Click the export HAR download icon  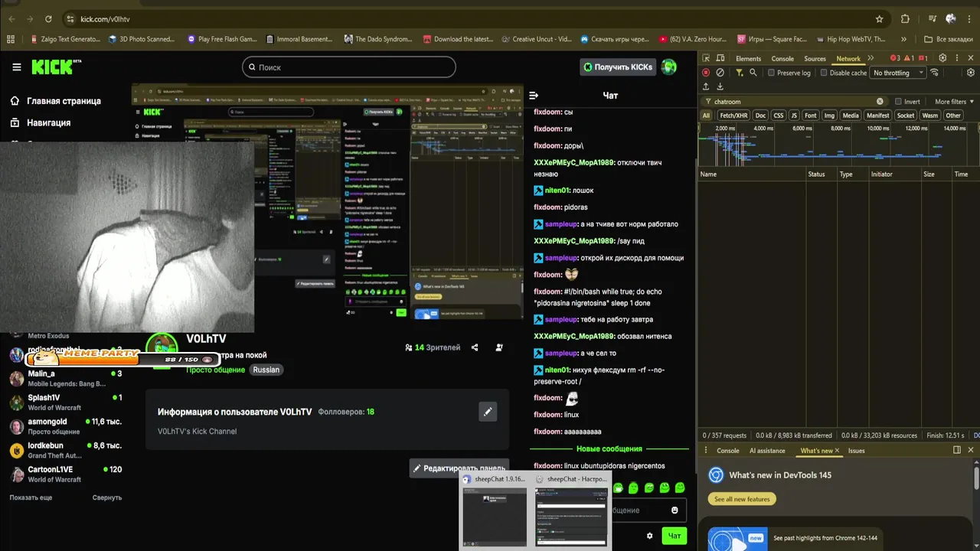[x=720, y=86]
